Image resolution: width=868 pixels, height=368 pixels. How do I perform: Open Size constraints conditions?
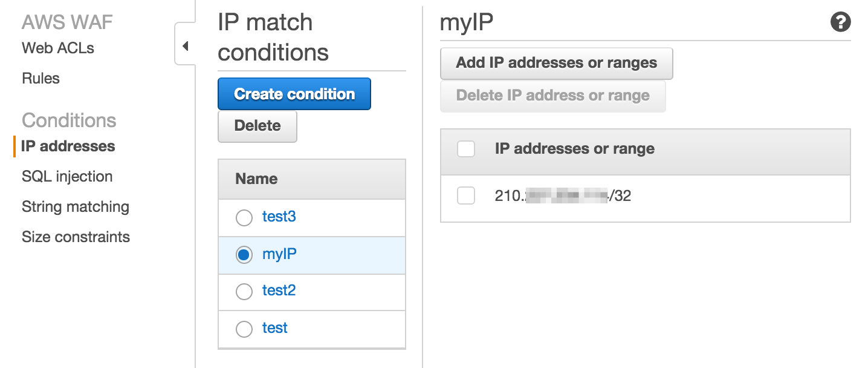coord(76,237)
